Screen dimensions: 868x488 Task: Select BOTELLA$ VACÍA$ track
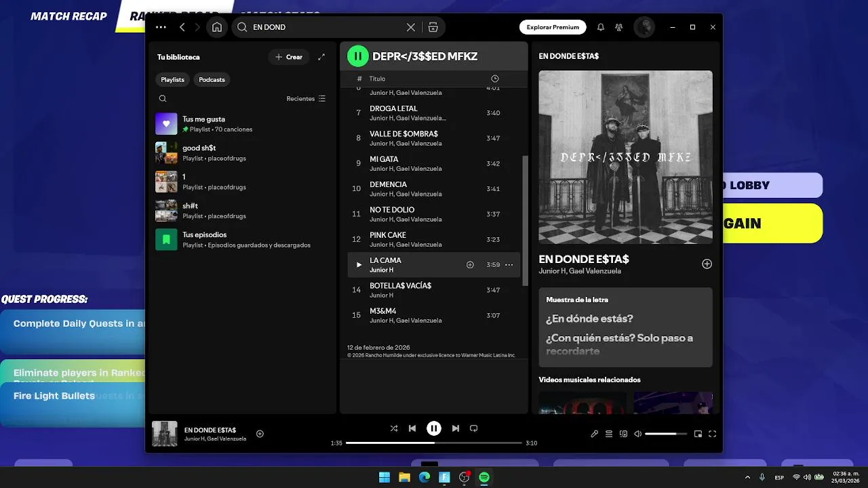click(433, 290)
